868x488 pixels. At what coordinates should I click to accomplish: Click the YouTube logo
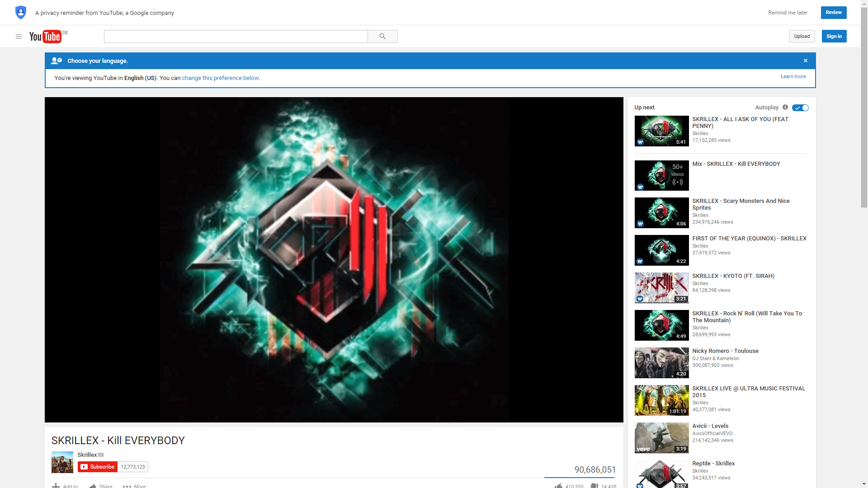tap(45, 37)
